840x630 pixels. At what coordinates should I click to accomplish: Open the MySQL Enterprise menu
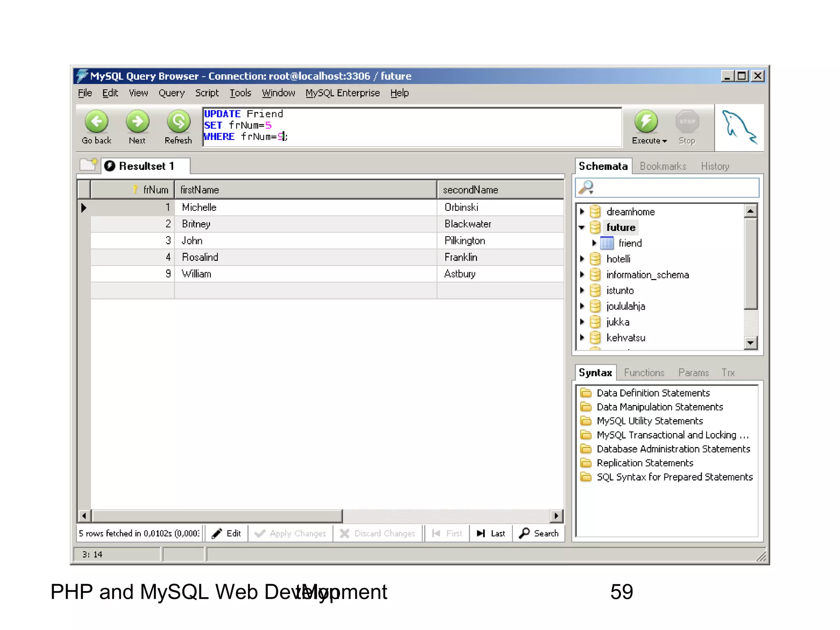pyautogui.click(x=342, y=93)
